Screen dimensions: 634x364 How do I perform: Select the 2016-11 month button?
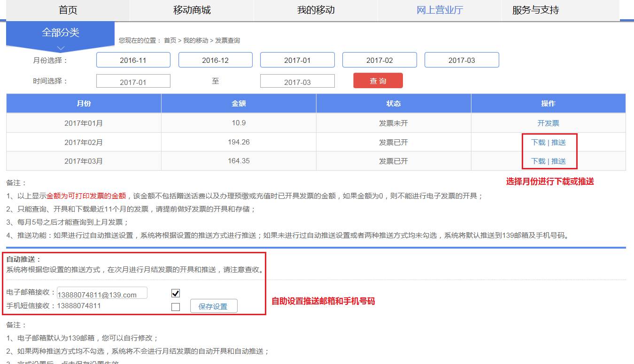(133, 60)
